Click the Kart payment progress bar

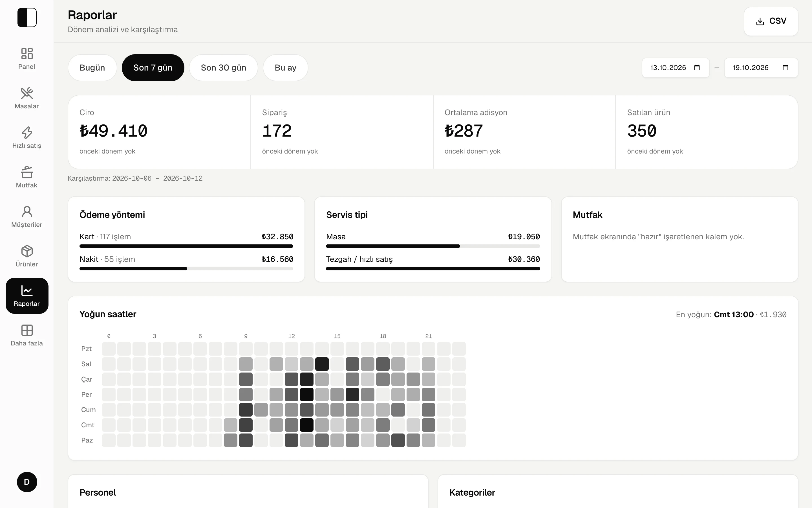click(x=186, y=246)
